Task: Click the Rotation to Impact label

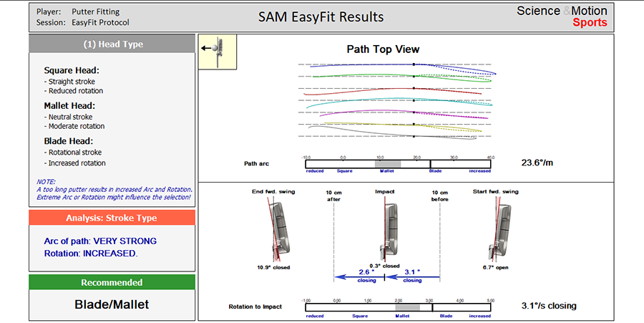Action: pyautogui.click(x=255, y=307)
